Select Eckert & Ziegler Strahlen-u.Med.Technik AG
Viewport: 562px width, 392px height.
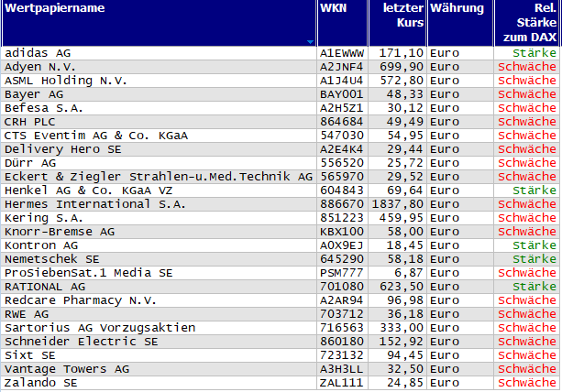159,177
